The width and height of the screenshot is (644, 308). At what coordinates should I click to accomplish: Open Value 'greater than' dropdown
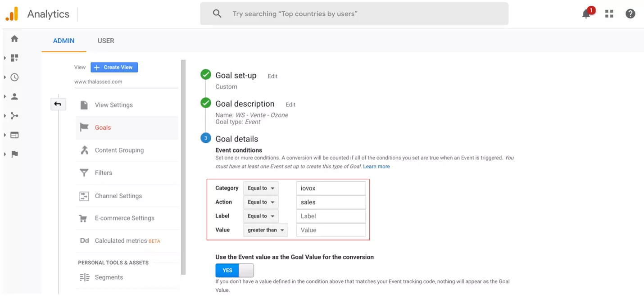[266, 230]
